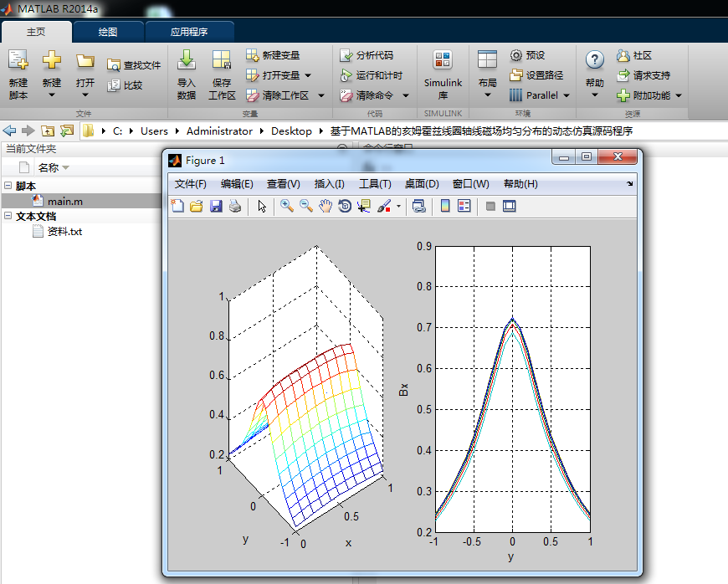Expand the Parallel dropdown
The image size is (728, 584).
(x=567, y=95)
